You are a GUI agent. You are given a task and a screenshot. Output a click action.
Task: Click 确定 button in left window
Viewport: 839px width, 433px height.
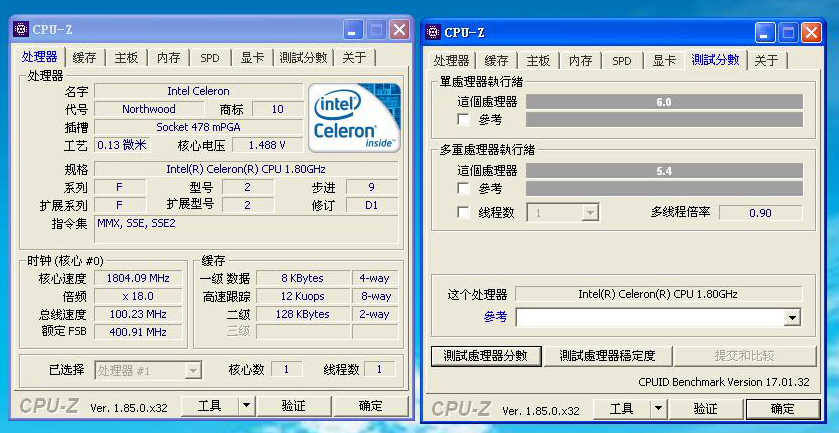coord(371,406)
